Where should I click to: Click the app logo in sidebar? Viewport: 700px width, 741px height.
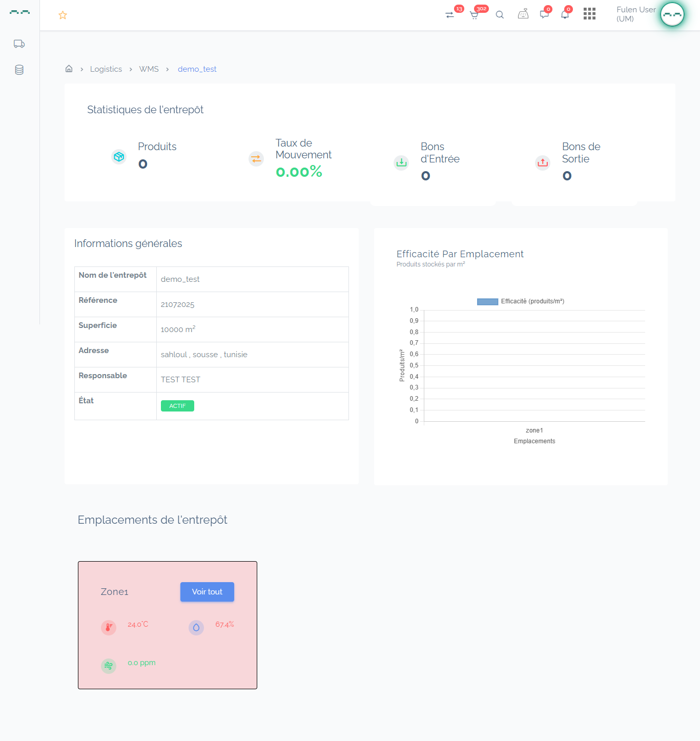pos(19,12)
